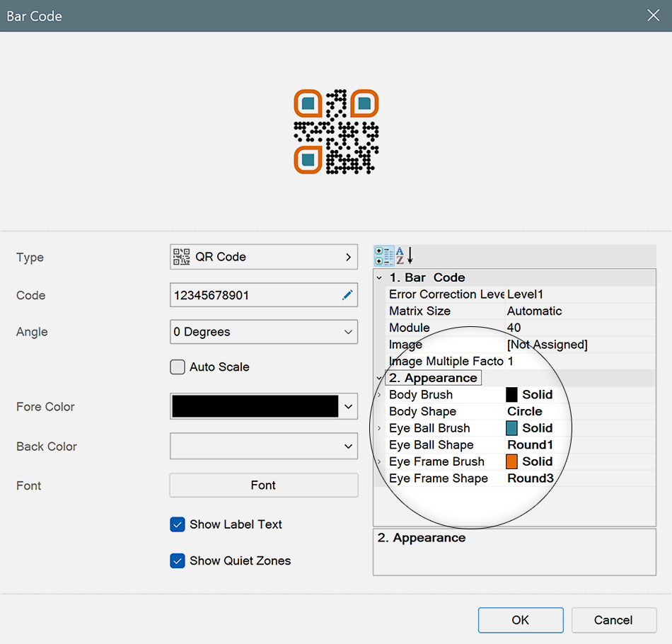
Task: Click the Module value 40
Action: [514, 328]
